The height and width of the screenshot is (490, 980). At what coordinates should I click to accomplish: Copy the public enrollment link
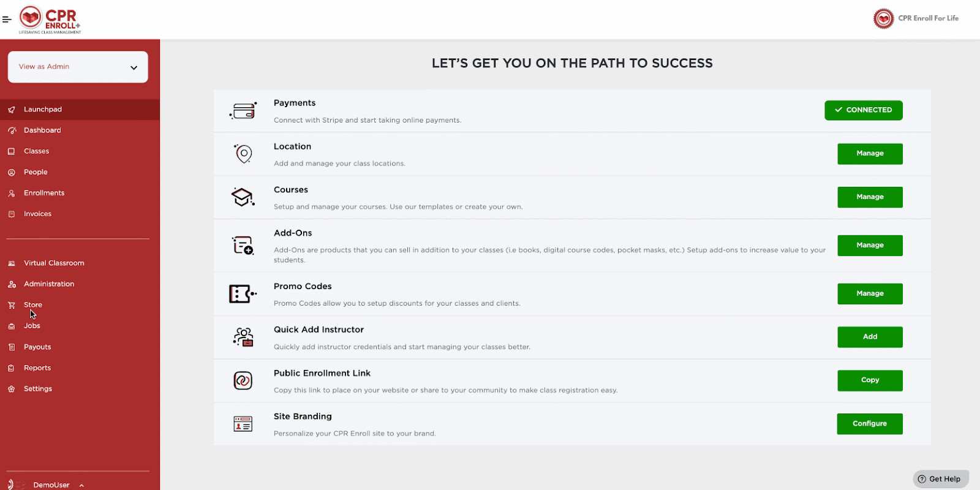[x=870, y=380]
